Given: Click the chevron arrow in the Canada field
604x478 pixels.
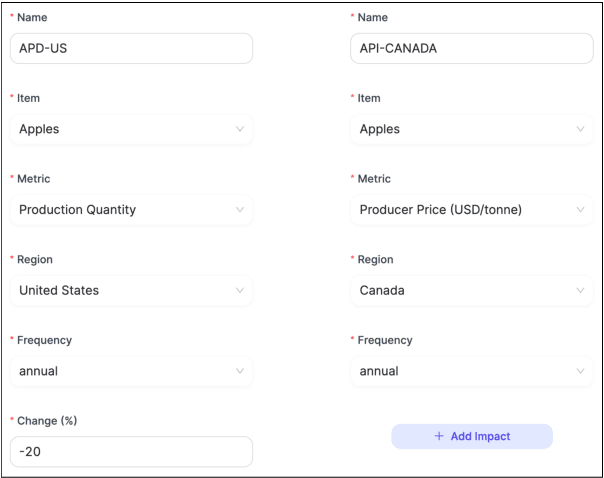Looking at the screenshot, I should [x=580, y=291].
